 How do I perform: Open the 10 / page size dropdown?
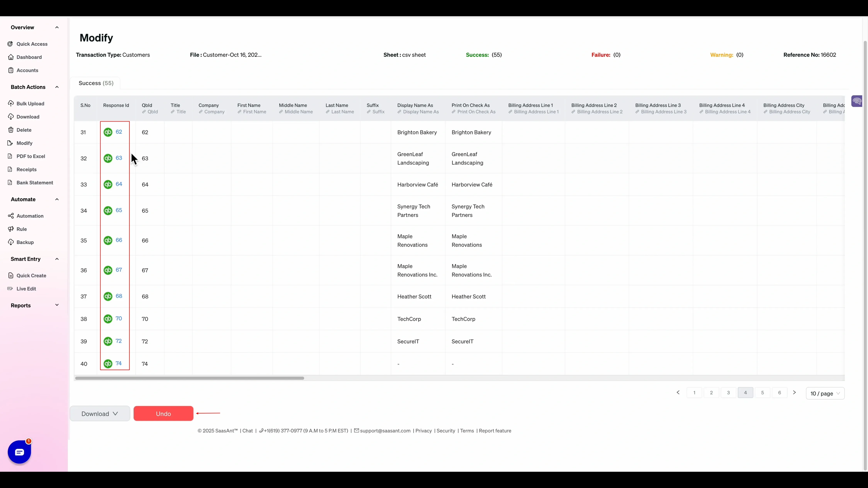[825, 393]
